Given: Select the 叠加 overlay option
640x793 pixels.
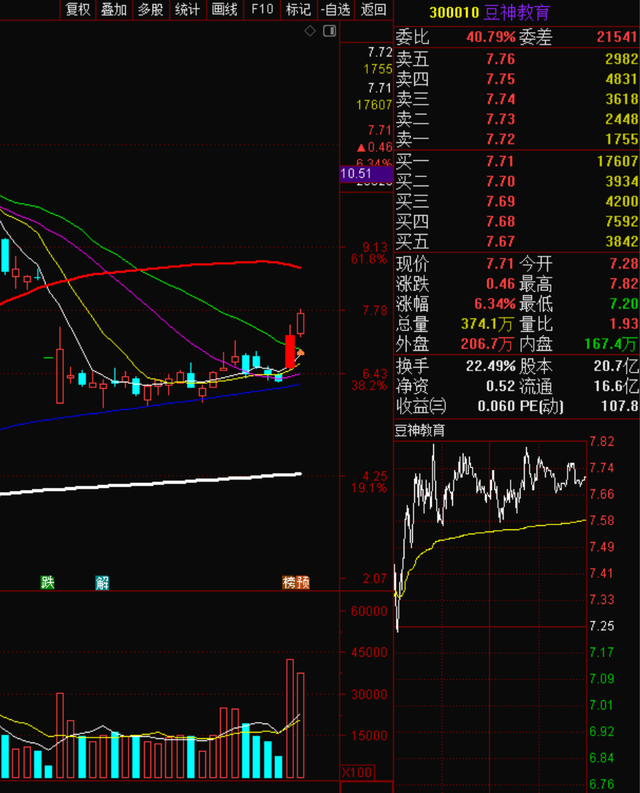Looking at the screenshot, I should [x=114, y=10].
